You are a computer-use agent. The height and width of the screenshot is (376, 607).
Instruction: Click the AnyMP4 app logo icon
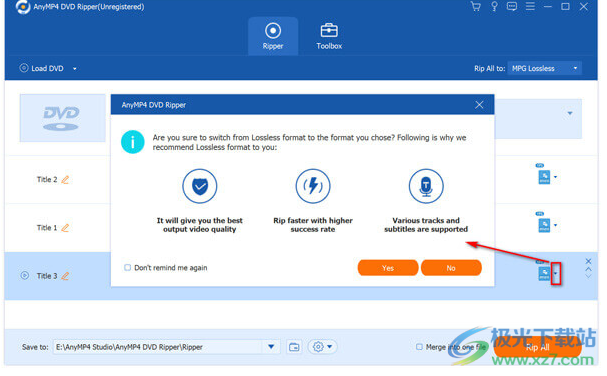pyautogui.click(x=23, y=7)
